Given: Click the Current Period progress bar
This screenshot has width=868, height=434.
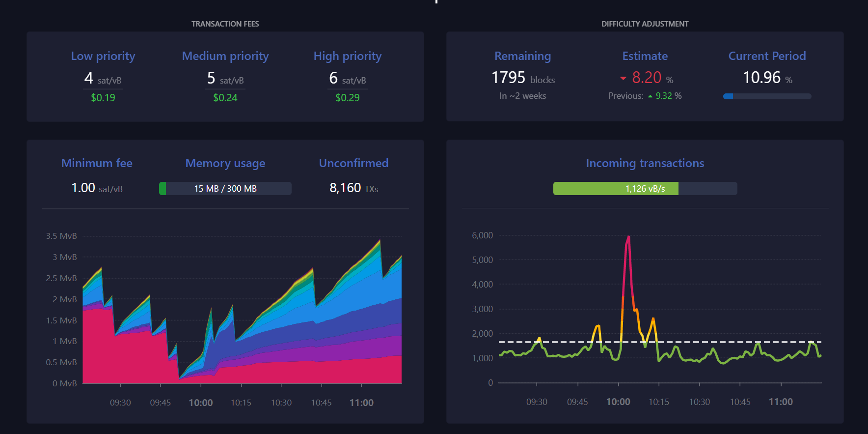Looking at the screenshot, I should (767, 96).
